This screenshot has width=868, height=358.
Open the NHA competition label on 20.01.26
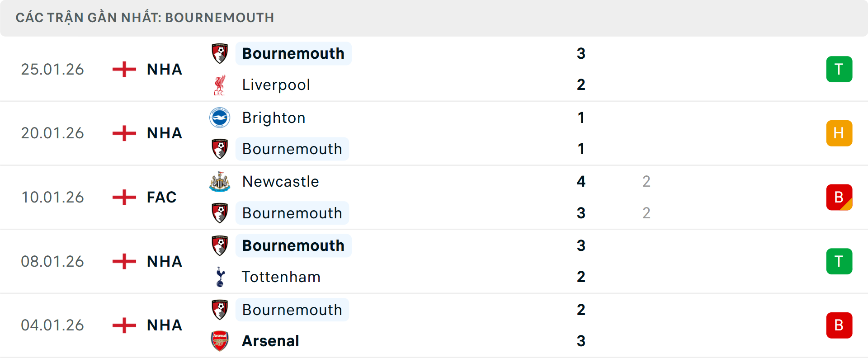tap(164, 133)
